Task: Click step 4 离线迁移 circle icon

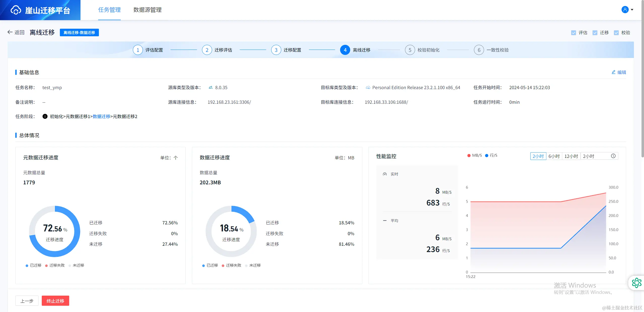Action: 345,50
